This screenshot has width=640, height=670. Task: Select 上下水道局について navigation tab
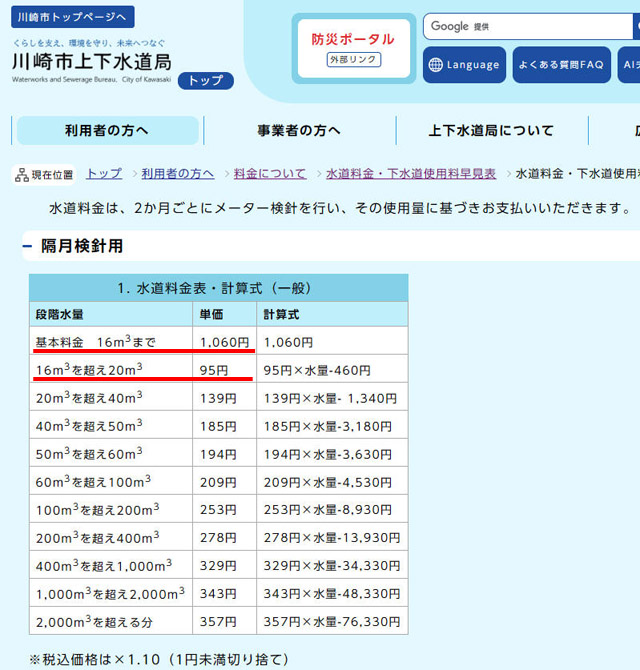(x=491, y=130)
